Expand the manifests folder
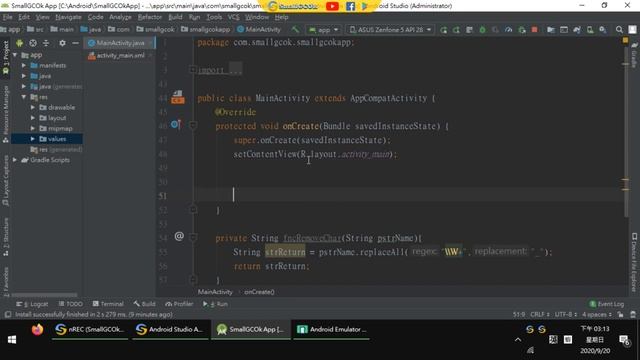The width and height of the screenshot is (640, 360). (24, 65)
